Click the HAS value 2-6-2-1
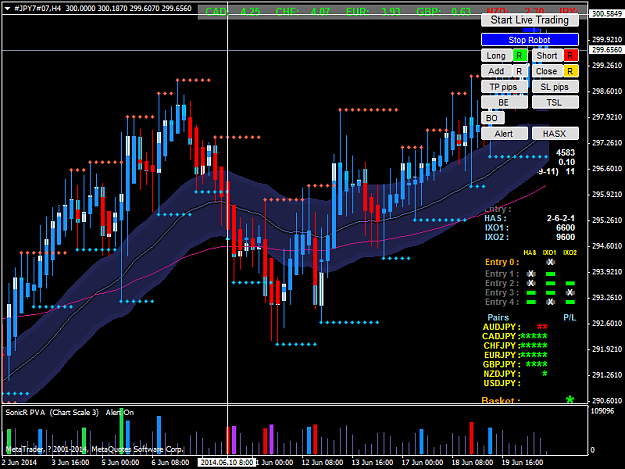The image size is (625, 469). pos(560,218)
